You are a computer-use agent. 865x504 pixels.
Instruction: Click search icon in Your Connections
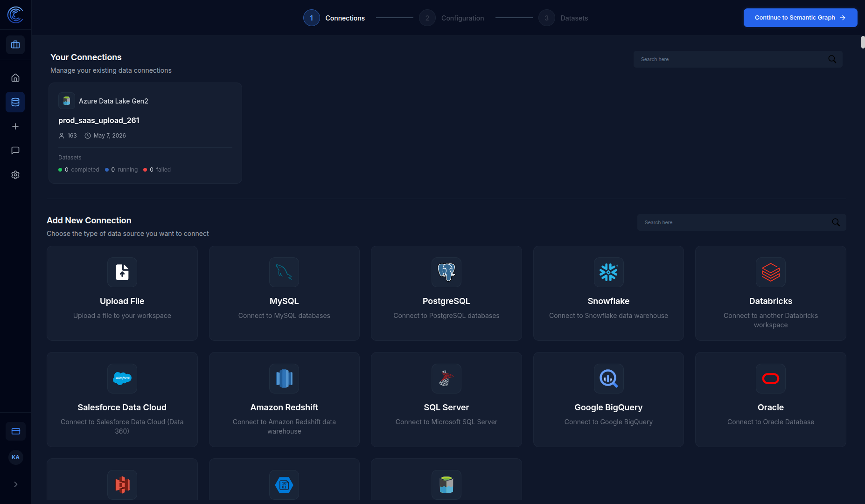832,59
